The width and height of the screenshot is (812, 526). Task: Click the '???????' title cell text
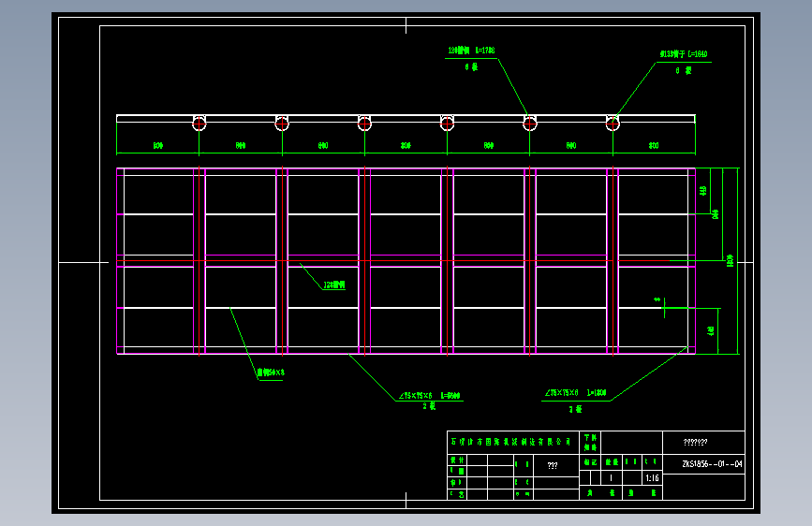click(x=695, y=442)
